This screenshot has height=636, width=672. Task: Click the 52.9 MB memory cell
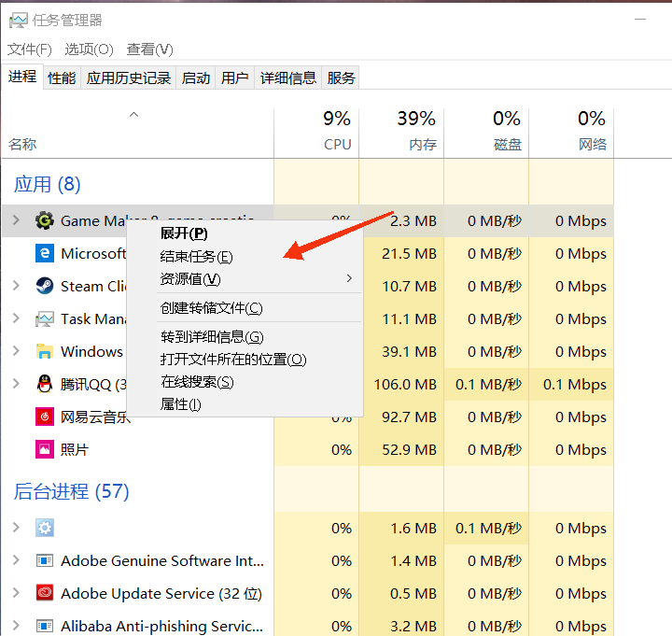click(x=401, y=449)
